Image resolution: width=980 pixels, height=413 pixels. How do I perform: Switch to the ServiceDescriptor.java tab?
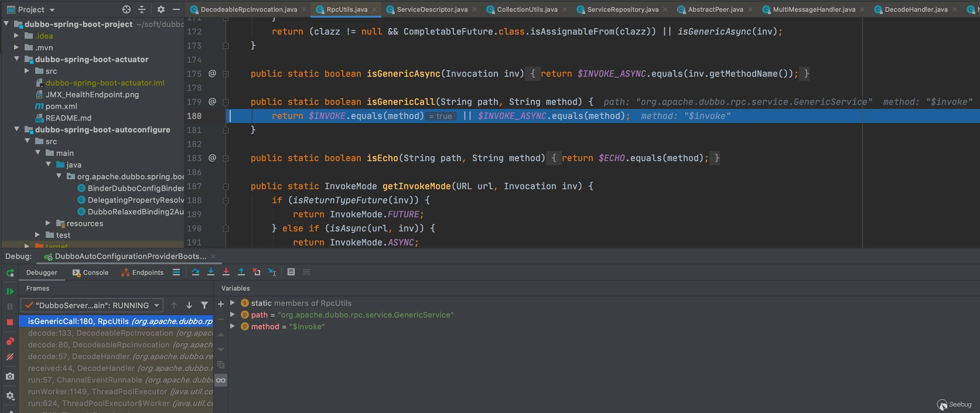[x=432, y=9]
